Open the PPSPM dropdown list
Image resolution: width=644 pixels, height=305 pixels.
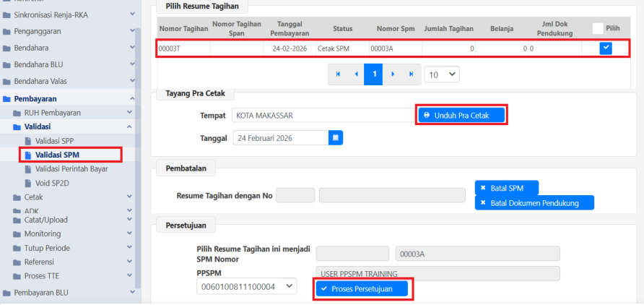(x=246, y=287)
